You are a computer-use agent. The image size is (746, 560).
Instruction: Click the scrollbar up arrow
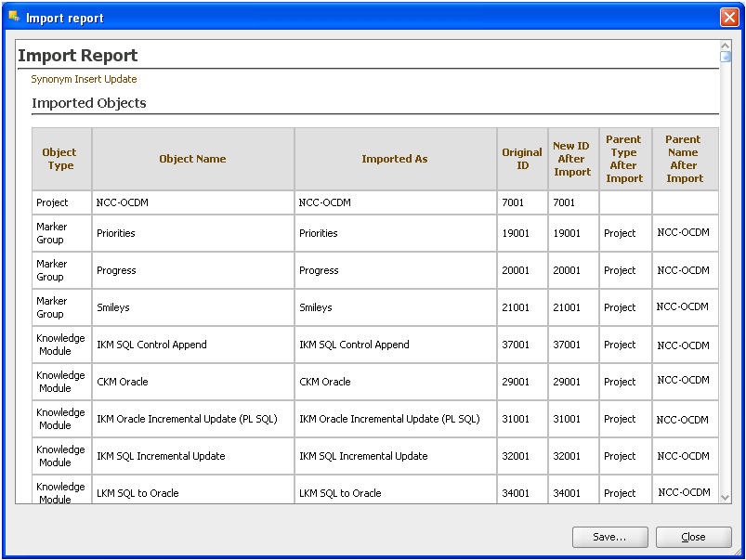(x=725, y=46)
